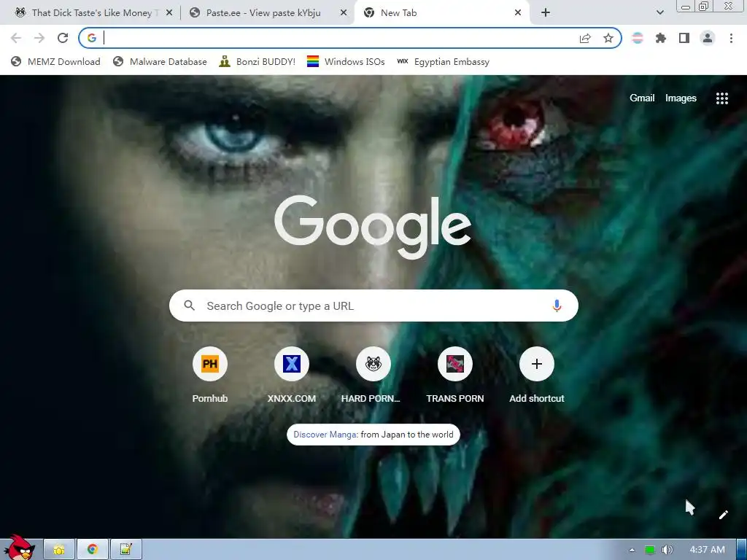Screen dimensions: 747x560
Task: Open the profile avatar menu
Action: click(708, 38)
